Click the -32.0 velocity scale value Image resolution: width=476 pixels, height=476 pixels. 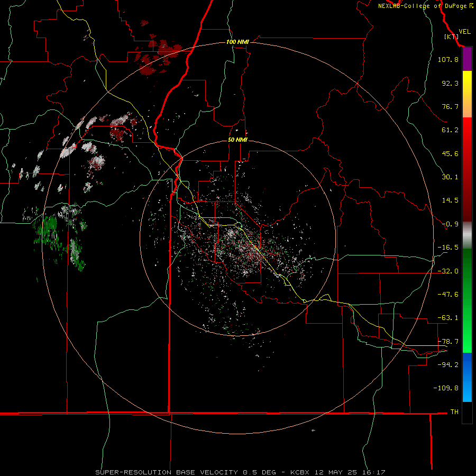[448, 271]
